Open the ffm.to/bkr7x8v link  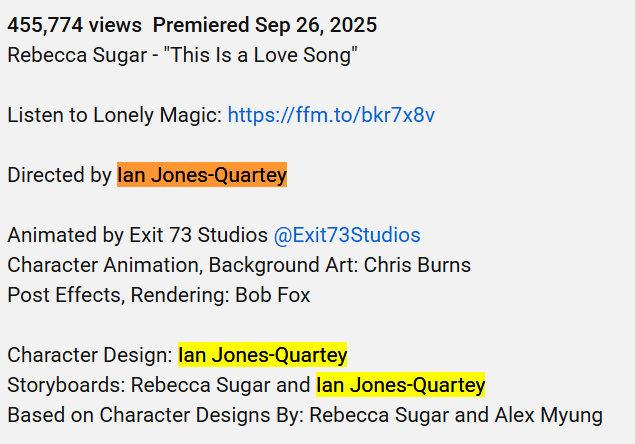click(331, 115)
